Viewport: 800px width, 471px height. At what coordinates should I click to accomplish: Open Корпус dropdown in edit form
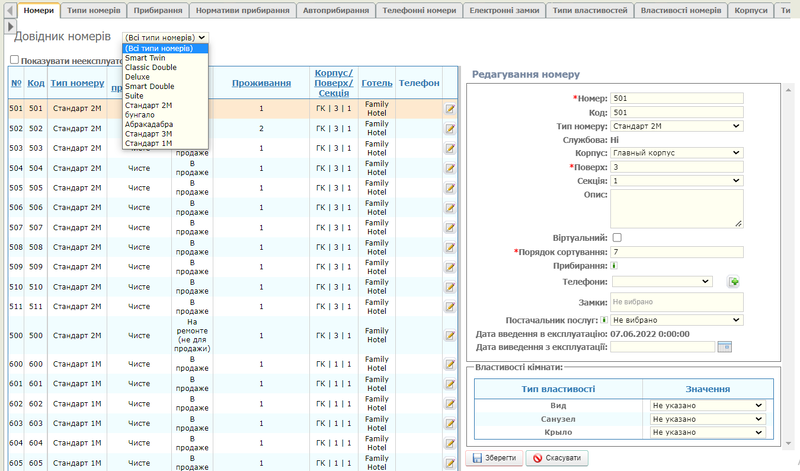pos(676,154)
